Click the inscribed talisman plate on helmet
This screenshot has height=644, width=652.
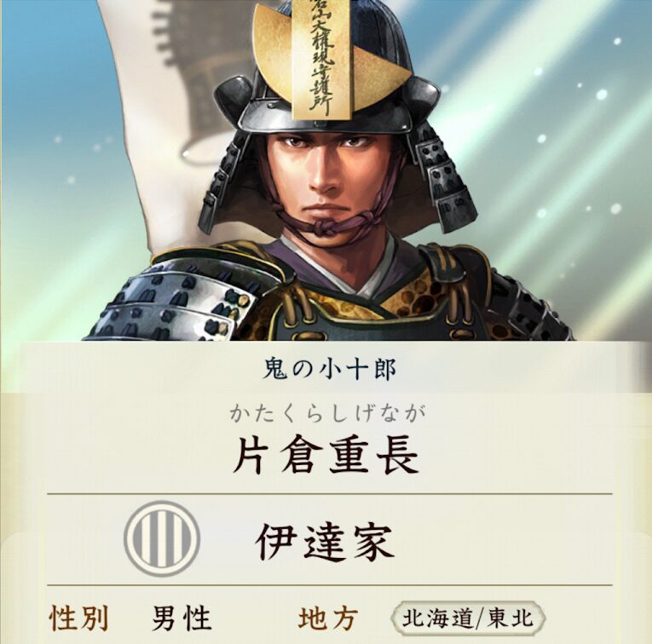[x=322, y=60]
